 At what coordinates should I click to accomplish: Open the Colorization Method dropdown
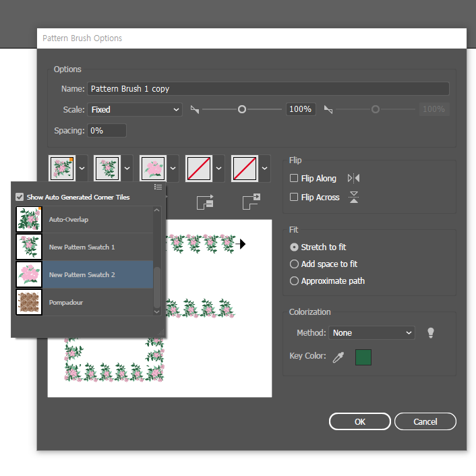coord(372,332)
